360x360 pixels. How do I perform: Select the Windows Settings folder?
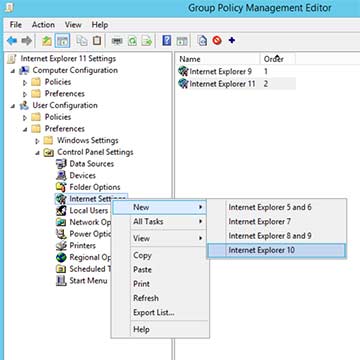point(88,140)
